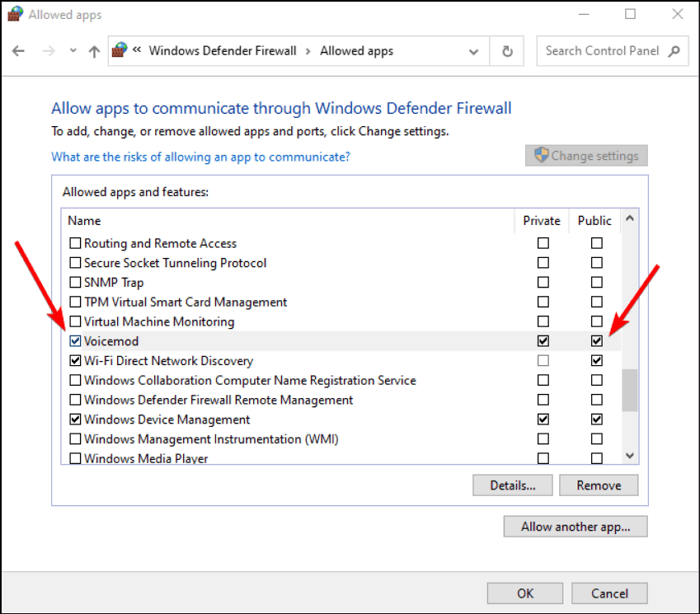
Task: Open risks of allowing an app link
Action: pyautogui.click(x=200, y=156)
